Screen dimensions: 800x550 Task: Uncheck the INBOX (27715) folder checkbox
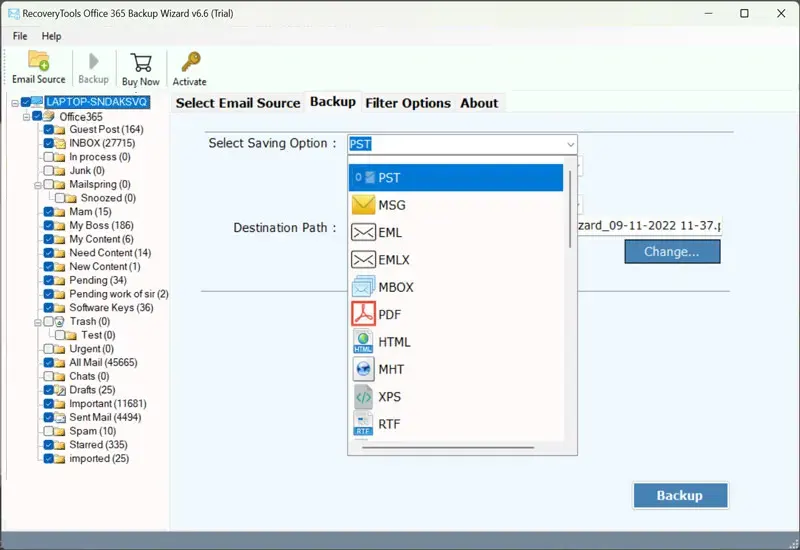click(x=48, y=143)
